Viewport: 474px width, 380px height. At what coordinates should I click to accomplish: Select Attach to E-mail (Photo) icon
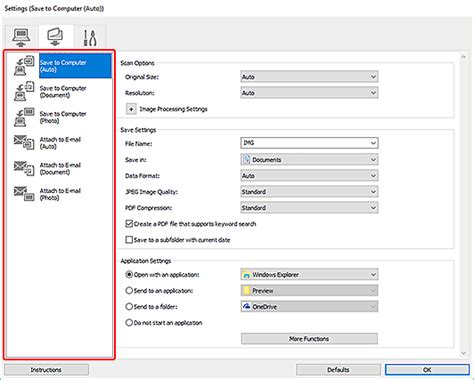coord(24,194)
